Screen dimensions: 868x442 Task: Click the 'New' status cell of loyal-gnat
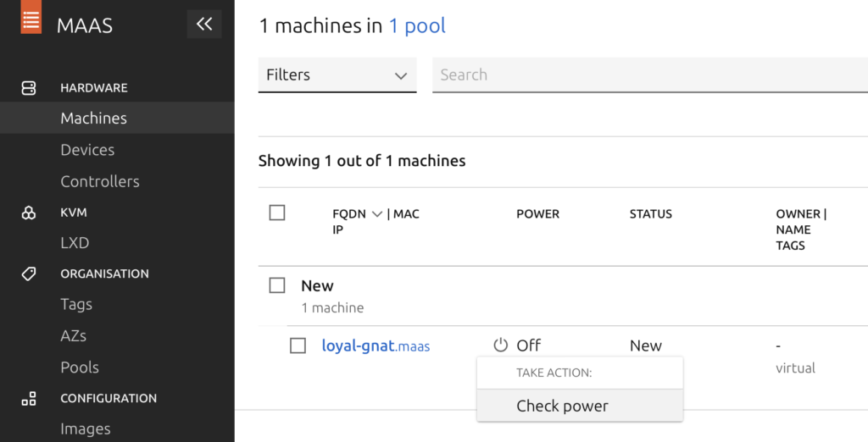pos(645,345)
